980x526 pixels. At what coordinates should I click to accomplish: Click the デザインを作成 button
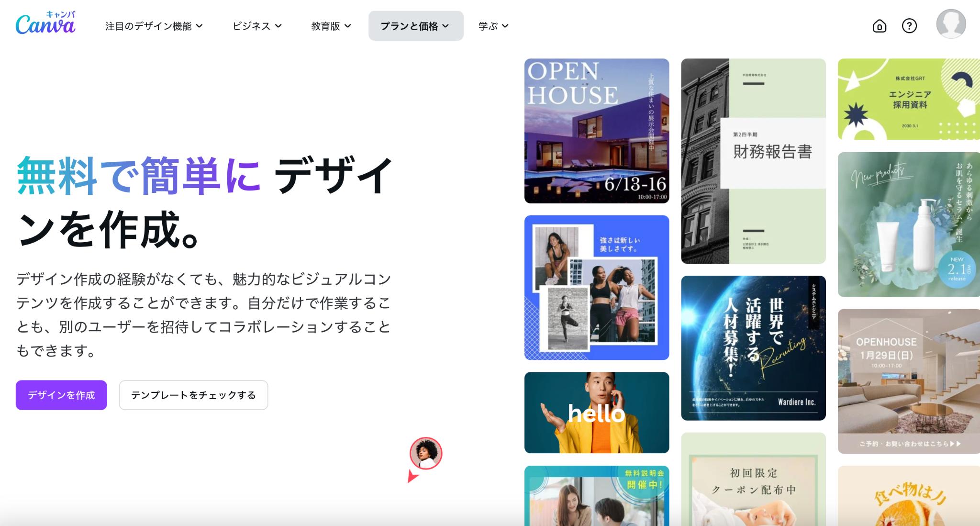point(61,395)
